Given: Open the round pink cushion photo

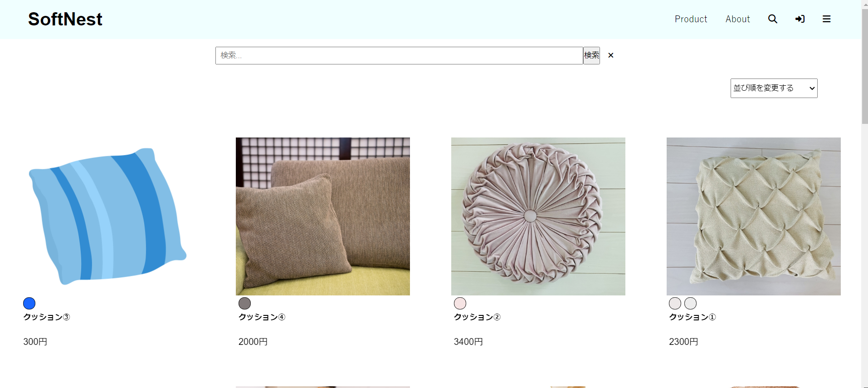Looking at the screenshot, I should click(x=538, y=216).
